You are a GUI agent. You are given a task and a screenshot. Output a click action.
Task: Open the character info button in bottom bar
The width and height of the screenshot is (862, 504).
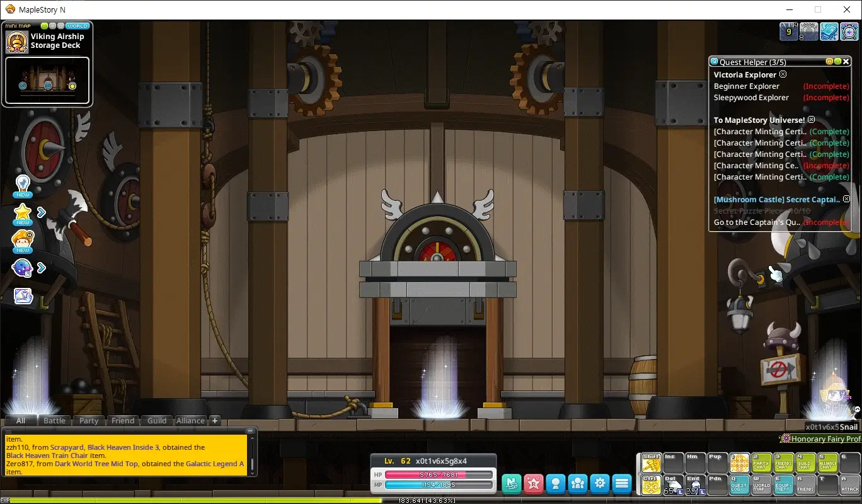[x=556, y=484]
